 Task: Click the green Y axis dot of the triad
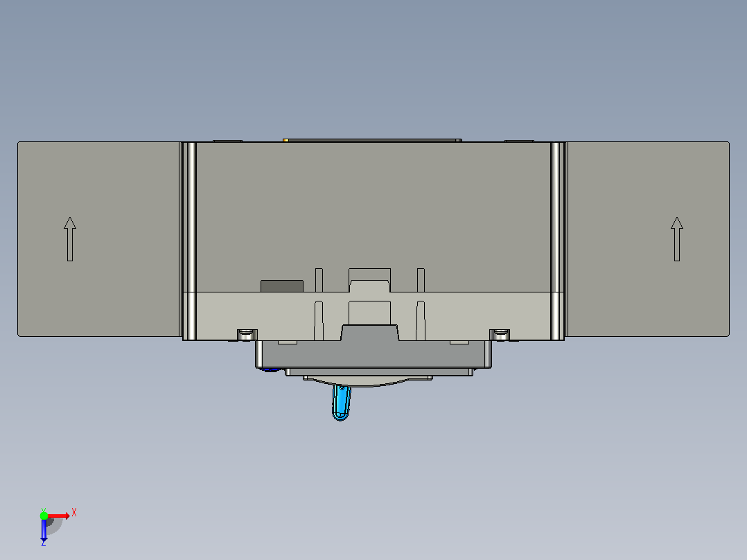tap(44, 515)
